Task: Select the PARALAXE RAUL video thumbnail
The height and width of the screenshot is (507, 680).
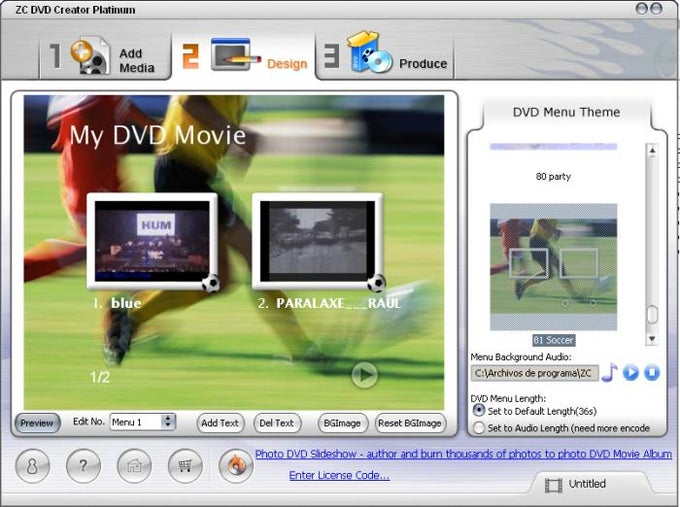Action: pos(317,241)
